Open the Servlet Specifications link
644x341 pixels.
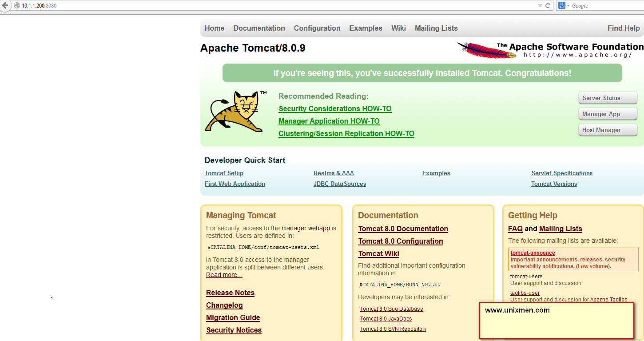pos(562,173)
